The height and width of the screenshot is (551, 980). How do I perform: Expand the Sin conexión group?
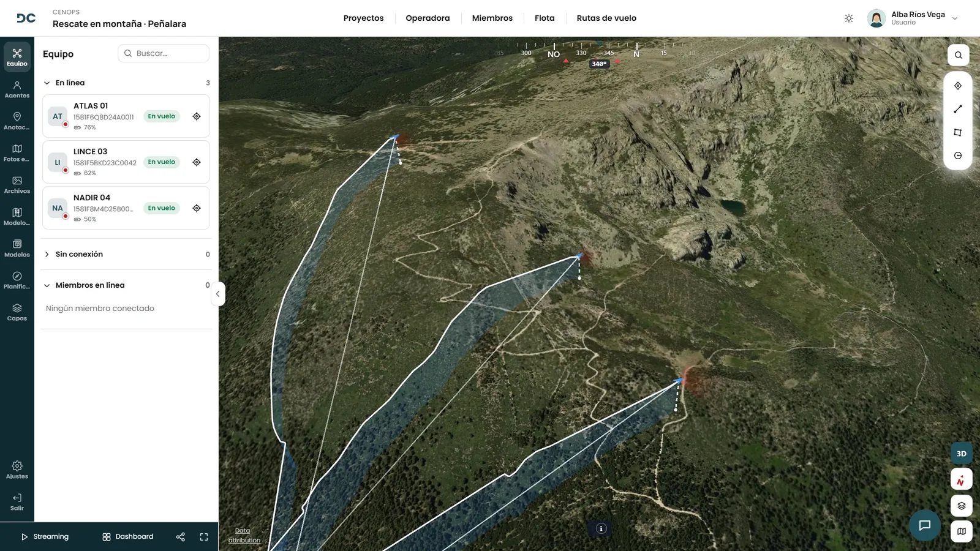click(47, 254)
